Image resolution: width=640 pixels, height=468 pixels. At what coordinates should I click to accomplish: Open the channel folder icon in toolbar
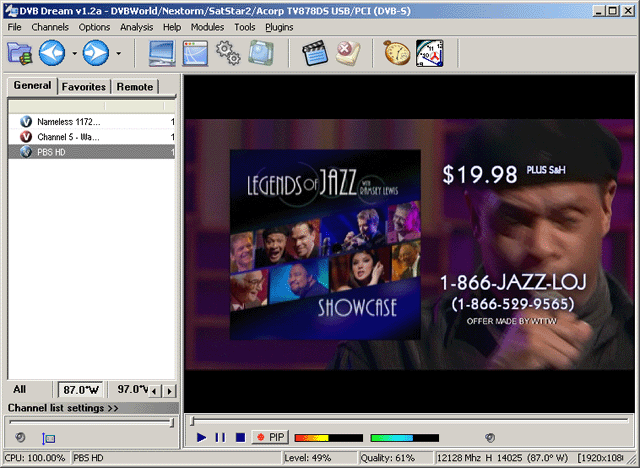point(20,53)
